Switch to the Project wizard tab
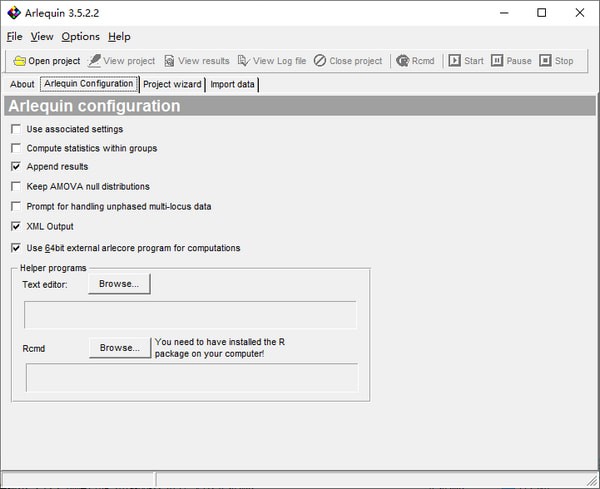 [x=172, y=84]
